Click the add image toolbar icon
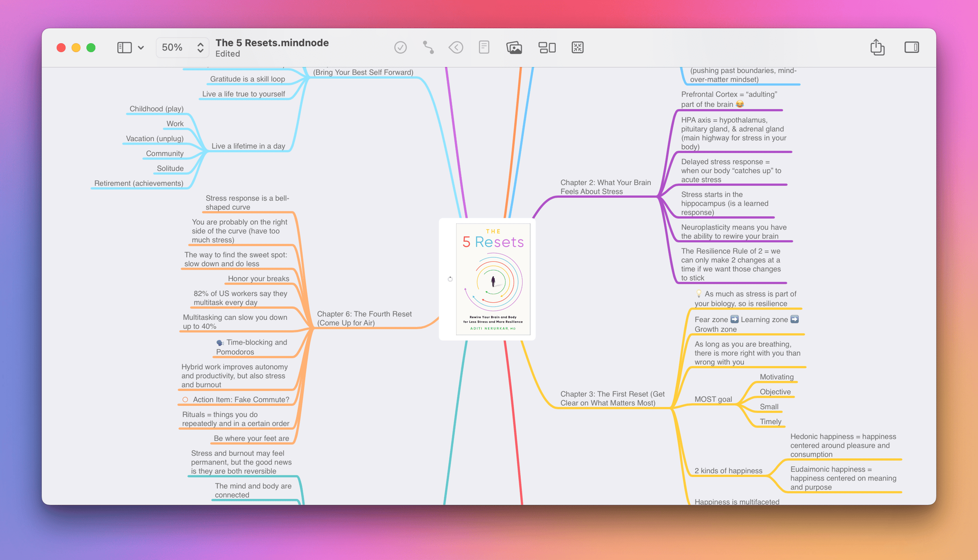 [514, 48]
